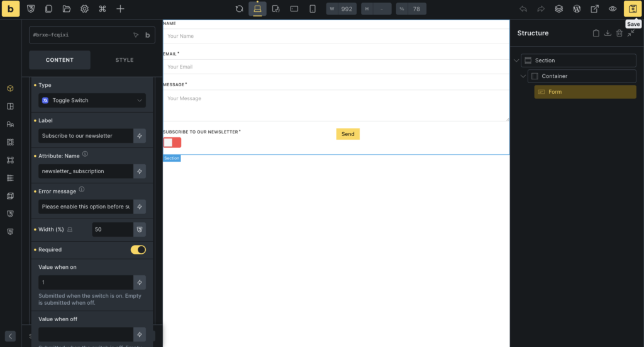Click the Your Name field in canvas

point(336,36)
